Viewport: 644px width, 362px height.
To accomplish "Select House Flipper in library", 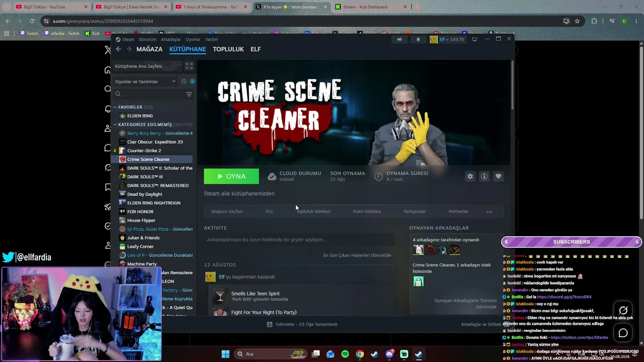I will [x=141, y=220].
